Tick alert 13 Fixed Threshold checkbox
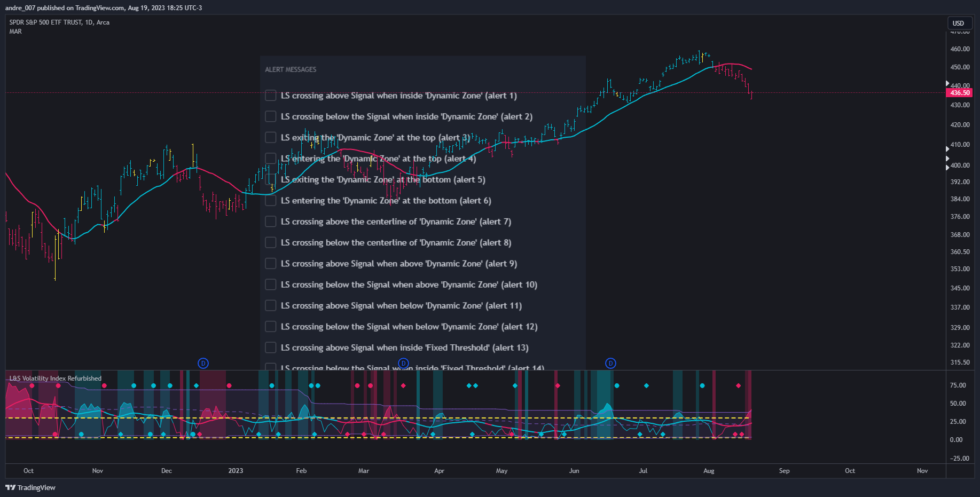Viewport: 980px width, 497px height. 271,348
